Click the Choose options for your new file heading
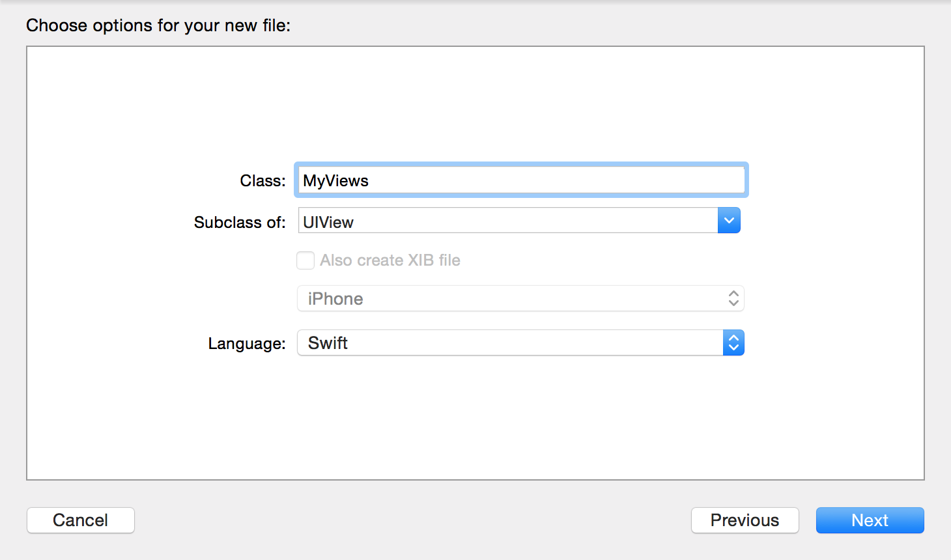Image resolution: width=951 pixels, height=560 pixels. tap(158, 25)
